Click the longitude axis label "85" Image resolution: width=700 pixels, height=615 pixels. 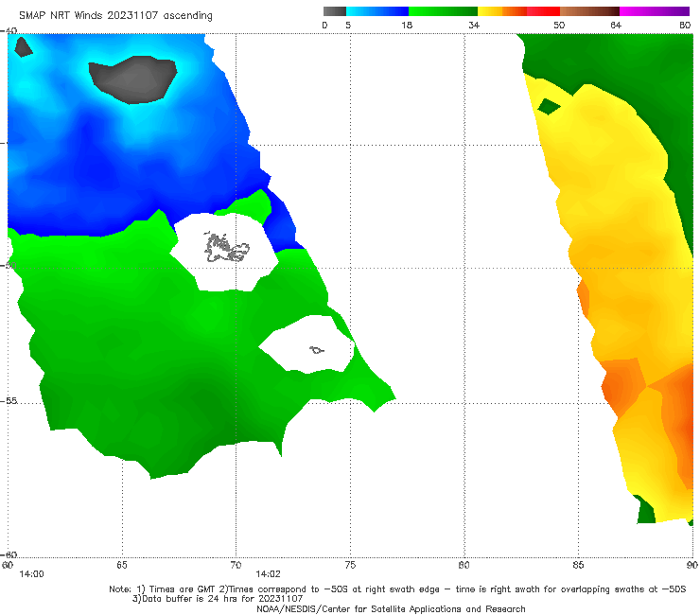point(578,565)
